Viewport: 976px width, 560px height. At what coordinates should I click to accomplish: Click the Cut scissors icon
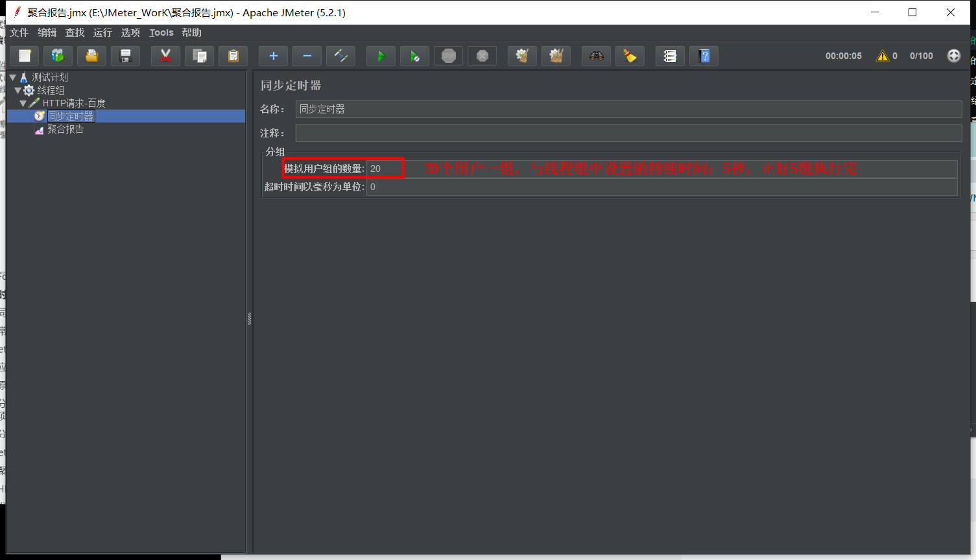(165, 56)
